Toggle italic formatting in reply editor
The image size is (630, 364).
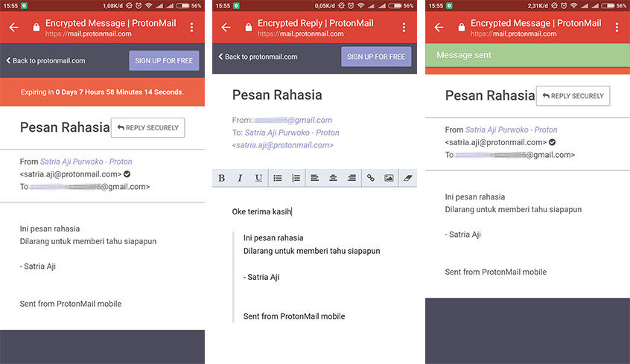coord(240,178)
